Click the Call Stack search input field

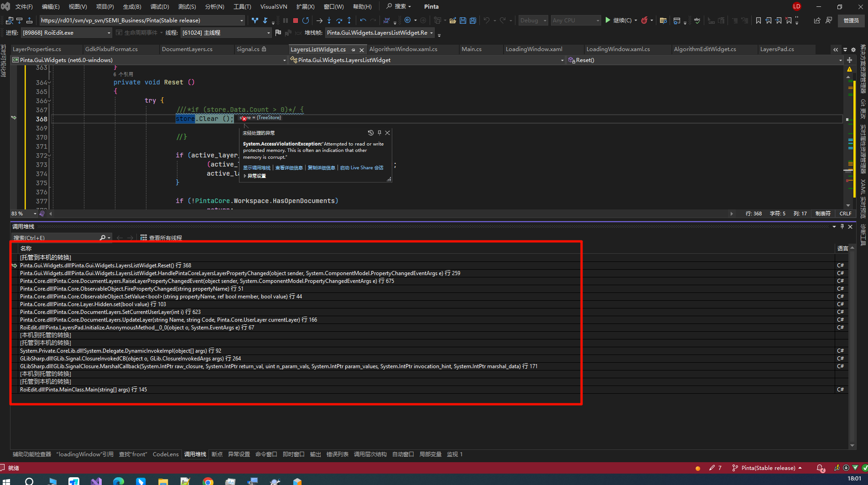pyautogui.click(x=55, y=238)
